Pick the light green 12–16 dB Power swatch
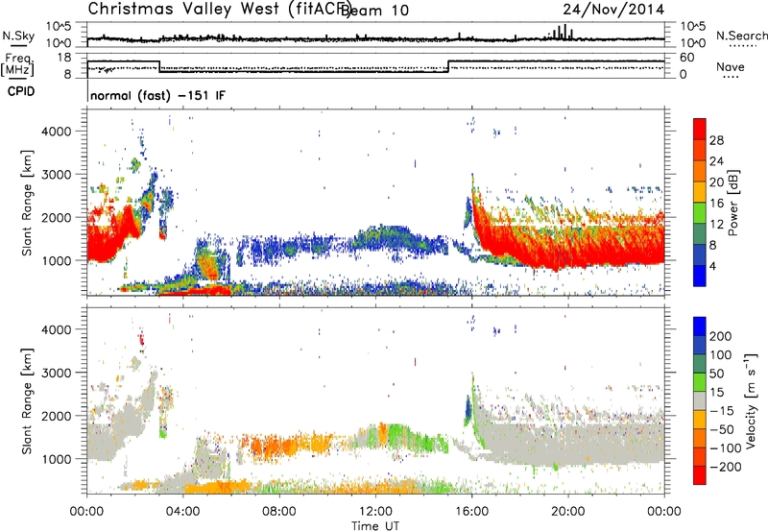Image resolution: width=768 pixels, height=532 pixels. [700, 213]
